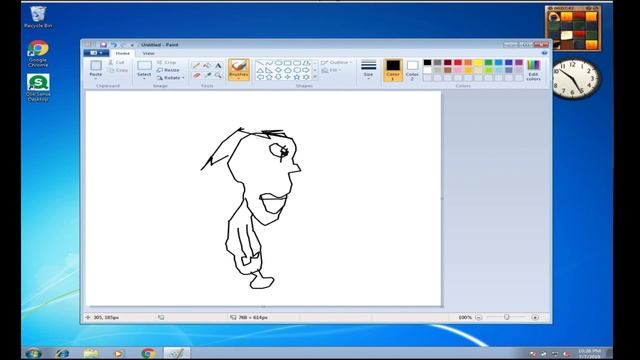Choose the Rectangle shape
The image size is (640, 360).
tap(288, 63)
